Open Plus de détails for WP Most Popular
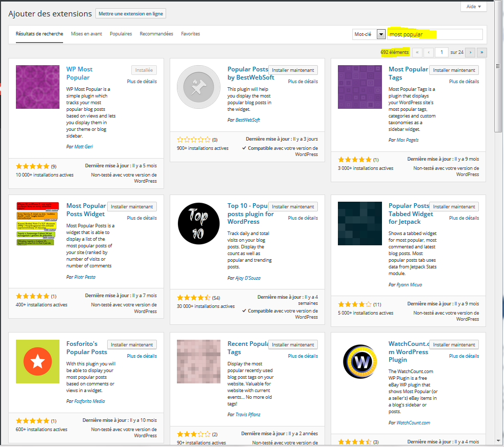Viewport: 504px width, 447px height. [x=142, y=82]
